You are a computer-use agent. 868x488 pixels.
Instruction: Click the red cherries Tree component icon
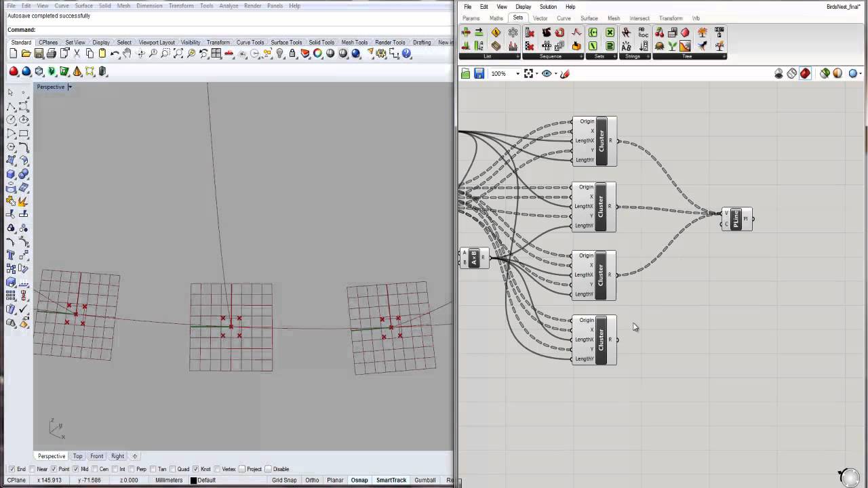pyautogui.click(x=659, y=33)
